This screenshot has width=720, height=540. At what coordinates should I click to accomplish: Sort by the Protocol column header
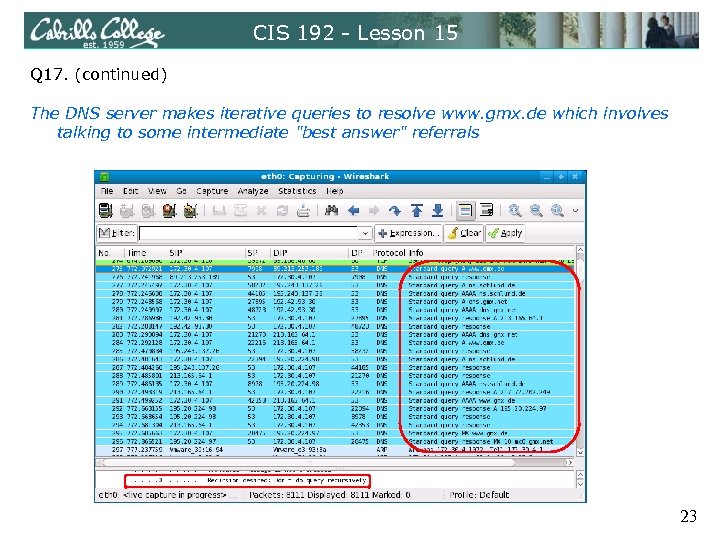[389, 253]
